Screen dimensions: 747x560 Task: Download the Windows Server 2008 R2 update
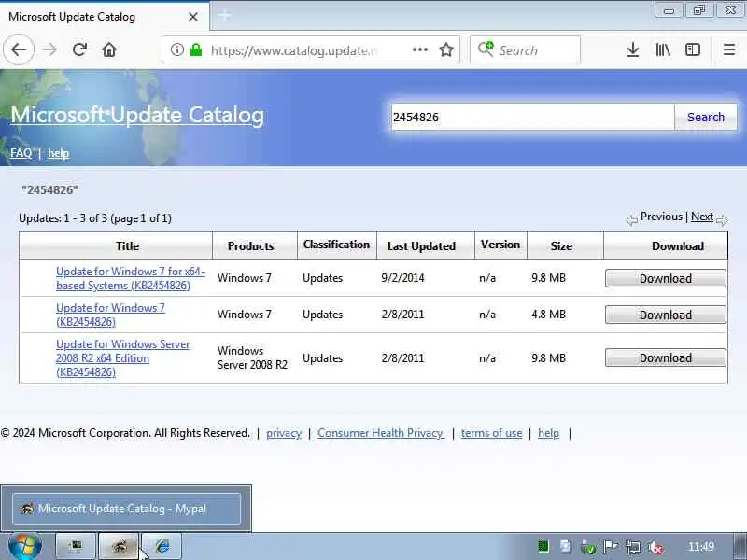666,357
